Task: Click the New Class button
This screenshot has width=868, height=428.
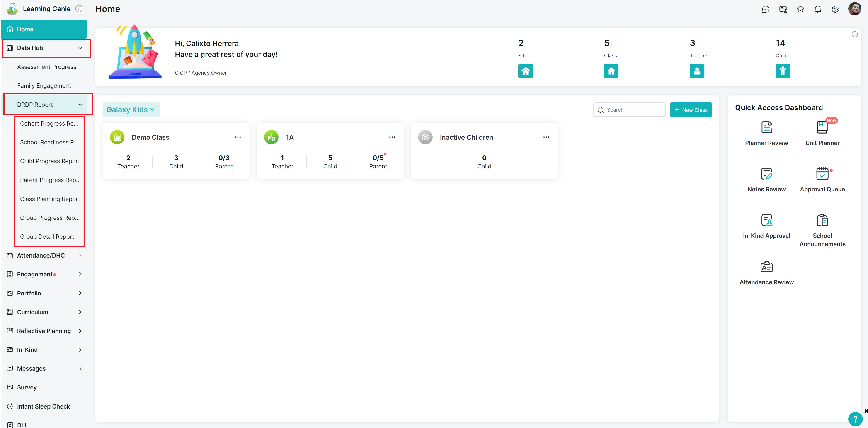Action: pyautogui.click(x=691, y=109)
